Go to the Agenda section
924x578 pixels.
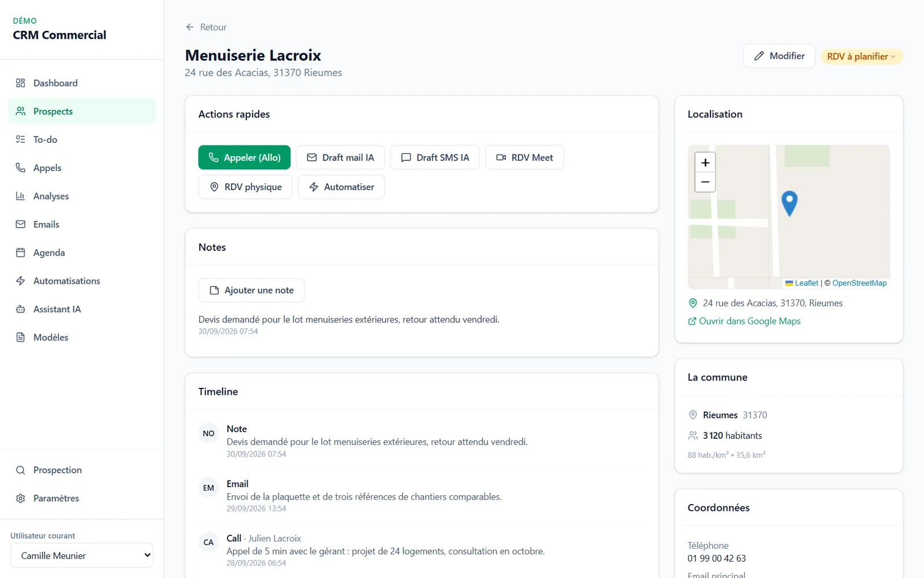pos(82,253)
